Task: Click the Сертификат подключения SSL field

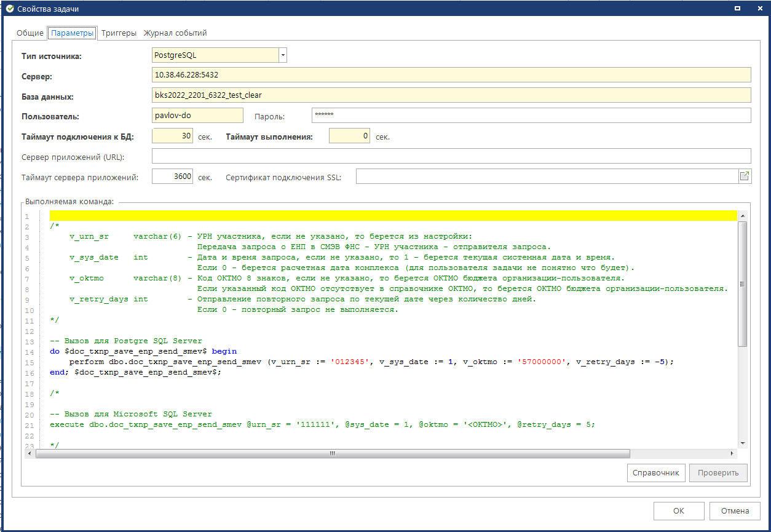Action: pos(547,177)
